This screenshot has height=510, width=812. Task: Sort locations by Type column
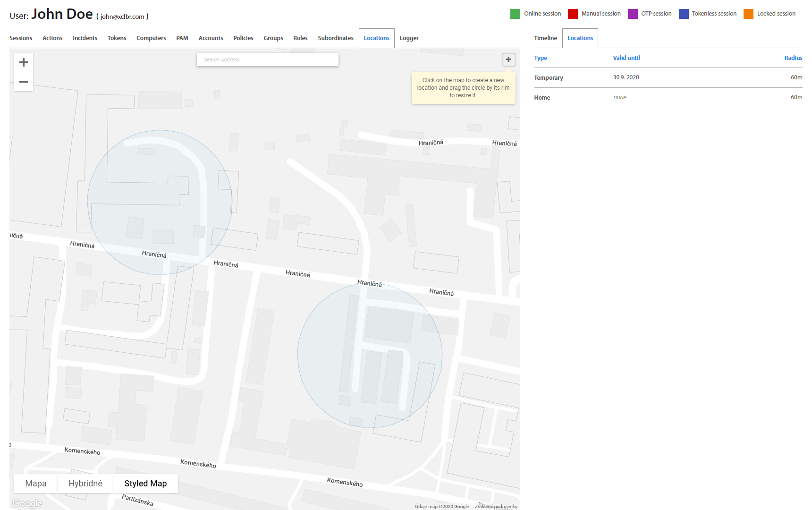[x=541, y=58]
